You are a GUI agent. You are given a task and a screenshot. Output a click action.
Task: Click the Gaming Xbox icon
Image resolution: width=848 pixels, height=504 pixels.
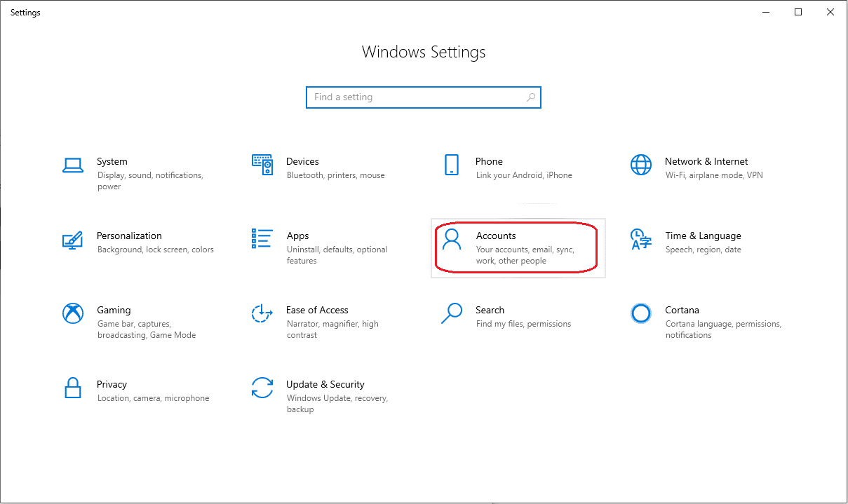[73, 313]
